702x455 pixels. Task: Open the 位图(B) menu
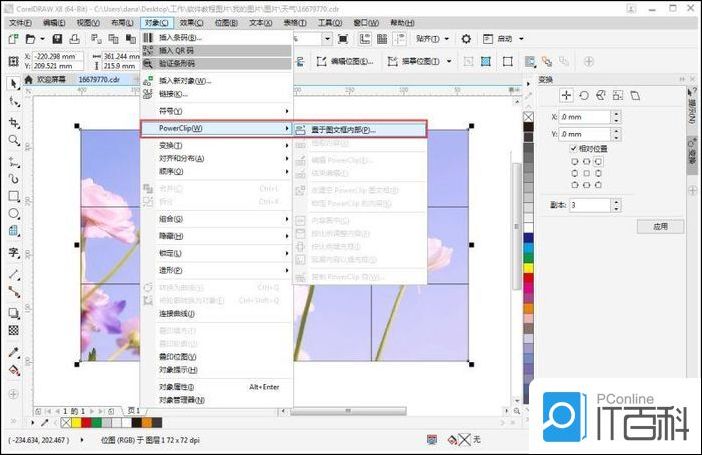pos(226,22)
